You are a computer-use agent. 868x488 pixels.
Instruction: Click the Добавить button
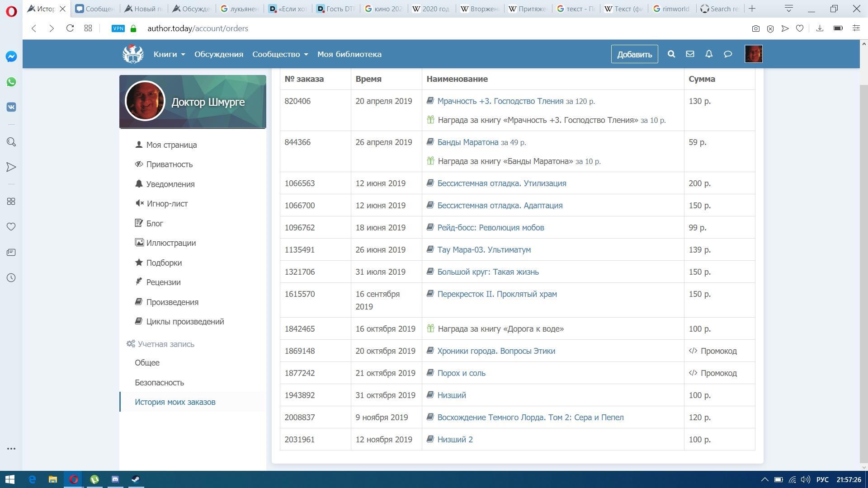click(x=634, y=54)
